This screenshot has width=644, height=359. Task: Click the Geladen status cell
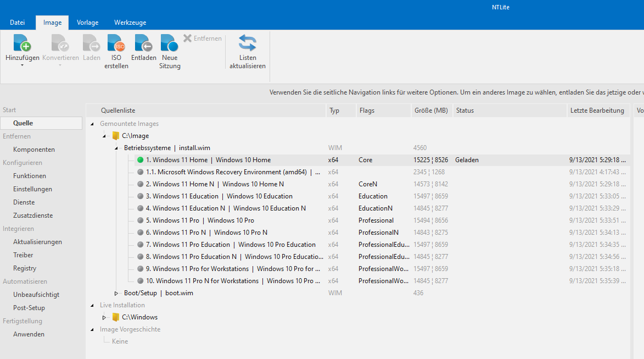467,160
